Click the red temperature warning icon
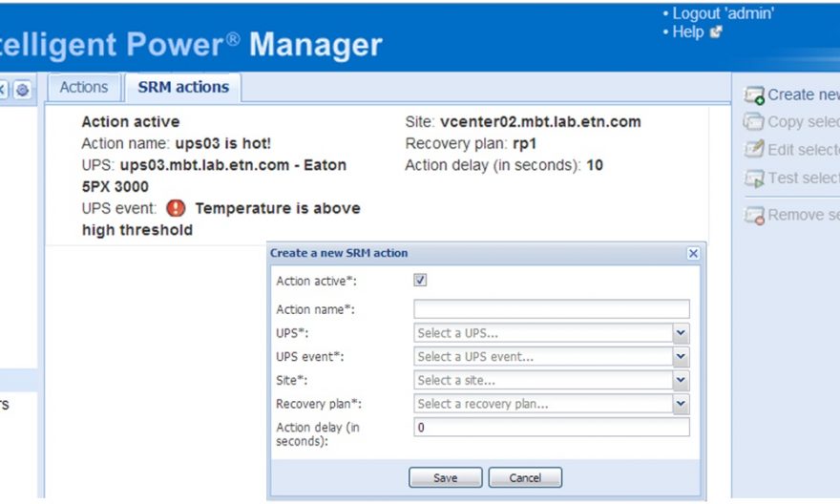The image size is (840, 504). (x=176, y=208)
